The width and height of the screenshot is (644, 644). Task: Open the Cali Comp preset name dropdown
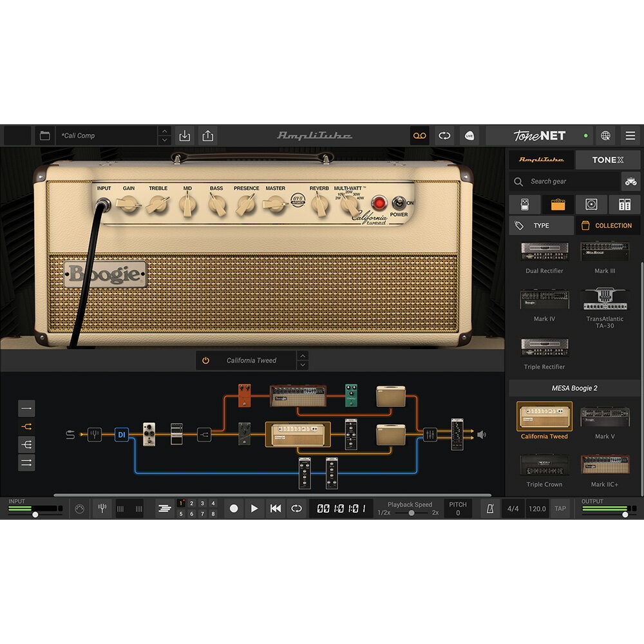[107, 135]
